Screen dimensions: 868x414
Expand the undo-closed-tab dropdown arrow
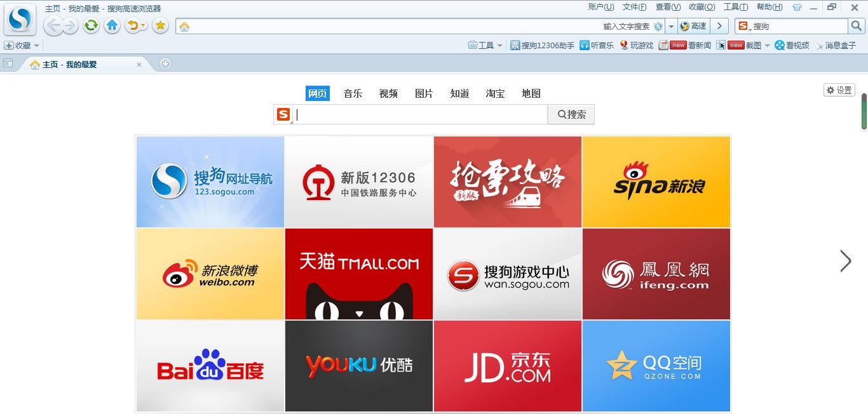[144, 25]
